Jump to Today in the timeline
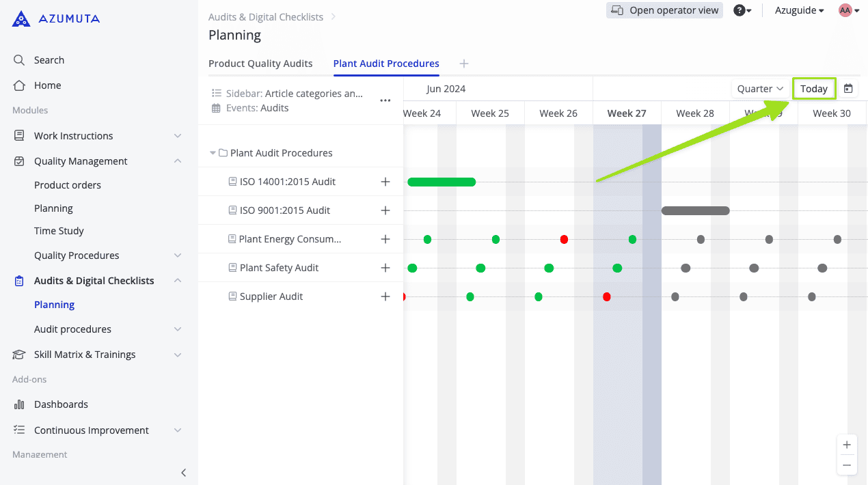 (x=813, y=89)
